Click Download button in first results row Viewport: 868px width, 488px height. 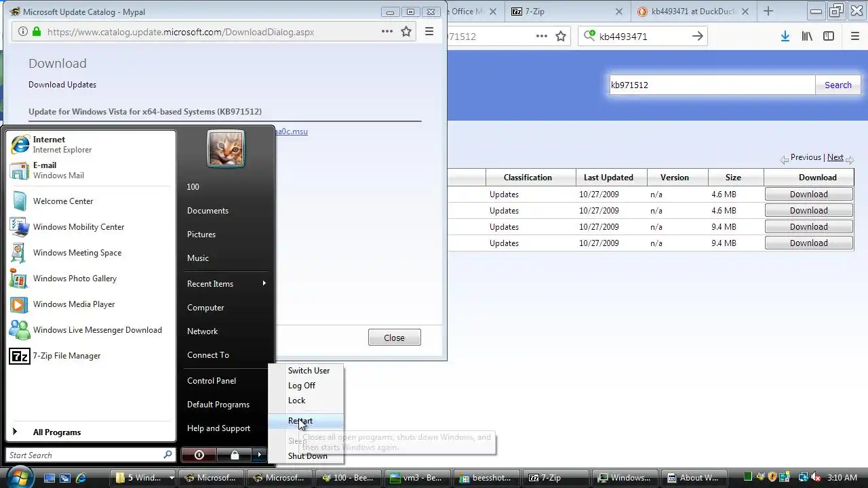808,195
